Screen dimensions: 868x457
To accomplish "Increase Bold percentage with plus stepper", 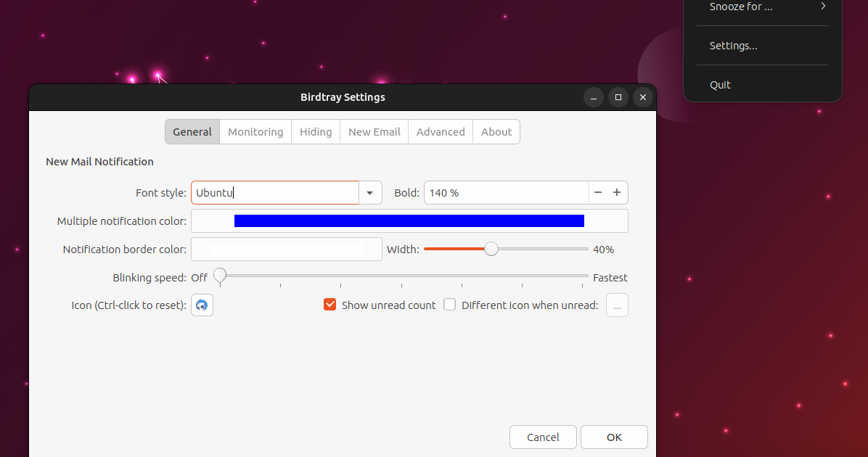I will point(616,192).
